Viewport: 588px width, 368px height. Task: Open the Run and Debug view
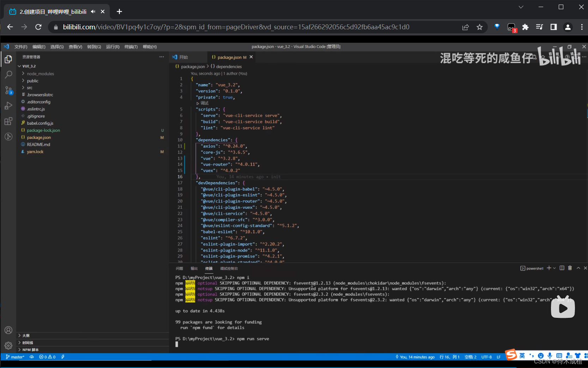pyautogui.click(x=8, y=106)
